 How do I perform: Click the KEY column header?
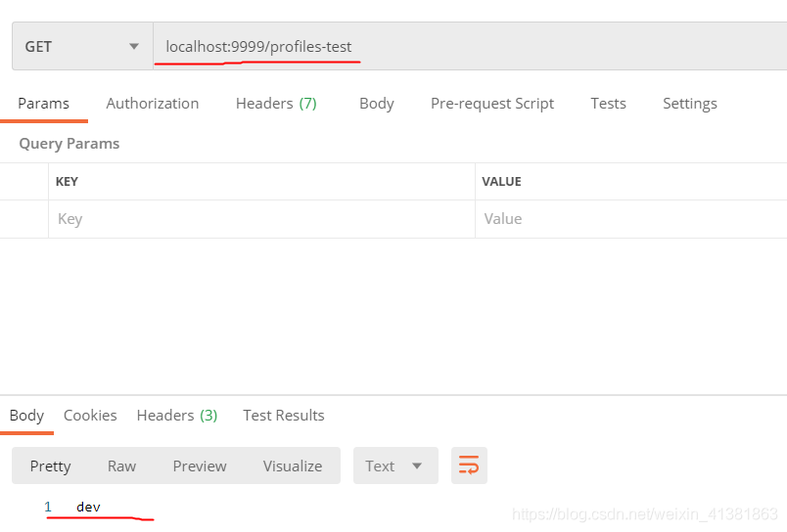pos(67,182)
